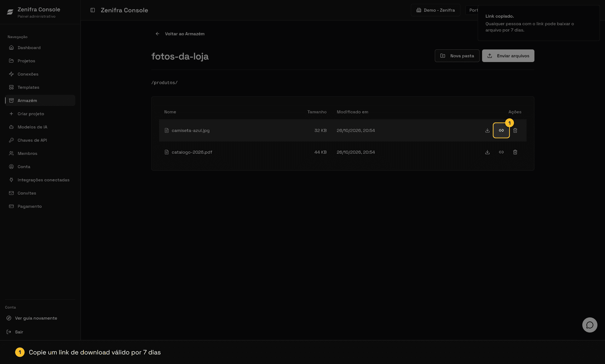Go to Membros page
Screen dimensions: 605x364
coord(40,153)
